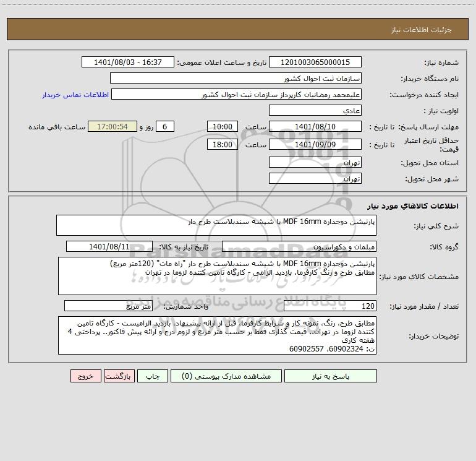Click unit field متر مربع

tap(108, 306)
